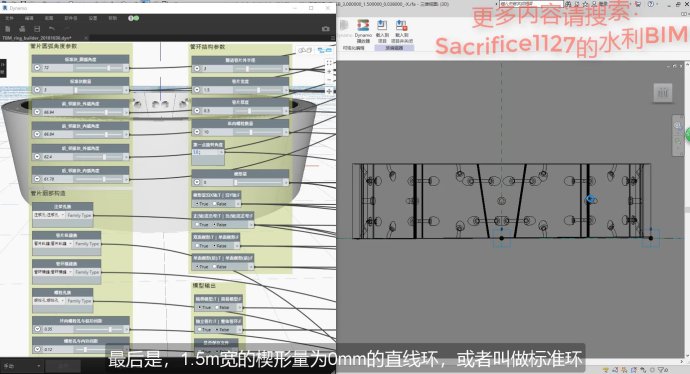Image resolution: width=690 pixels, height=374 pixels.
Task: Switch Dynamo to graph view navigation icon
Action: tap(324, 51)
